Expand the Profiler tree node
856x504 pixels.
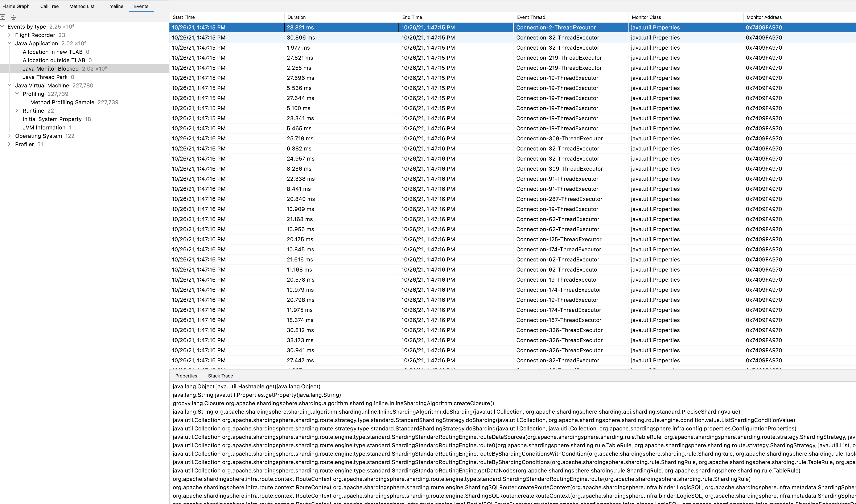(9, 144)
